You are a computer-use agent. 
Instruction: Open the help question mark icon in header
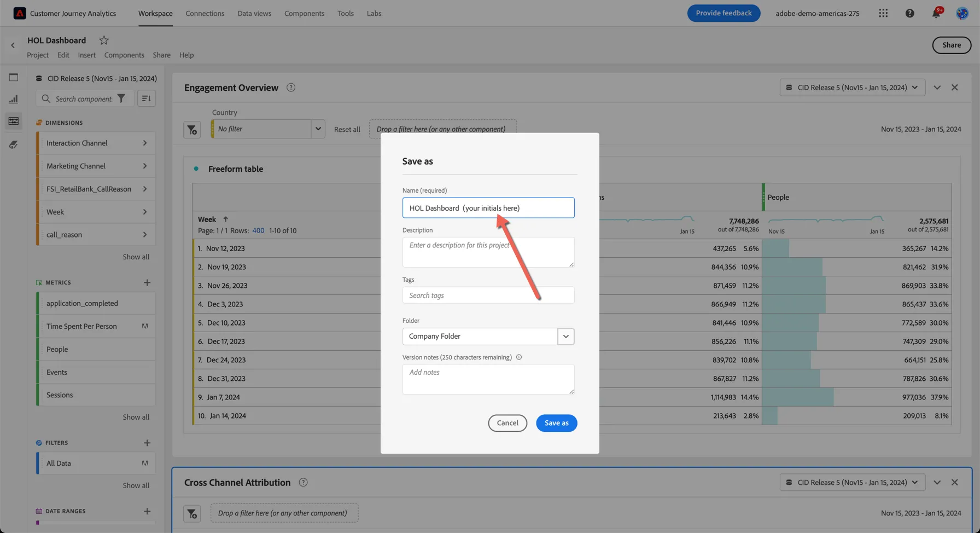(x=909, y=13)
